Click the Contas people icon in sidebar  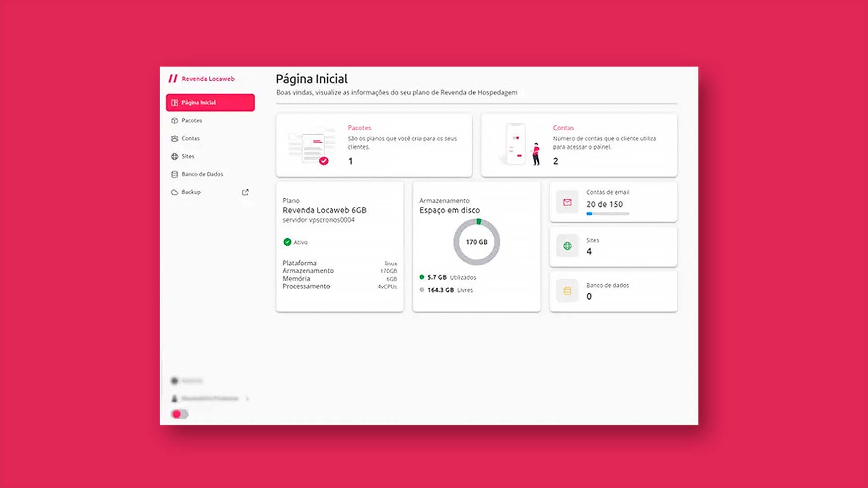175,138
